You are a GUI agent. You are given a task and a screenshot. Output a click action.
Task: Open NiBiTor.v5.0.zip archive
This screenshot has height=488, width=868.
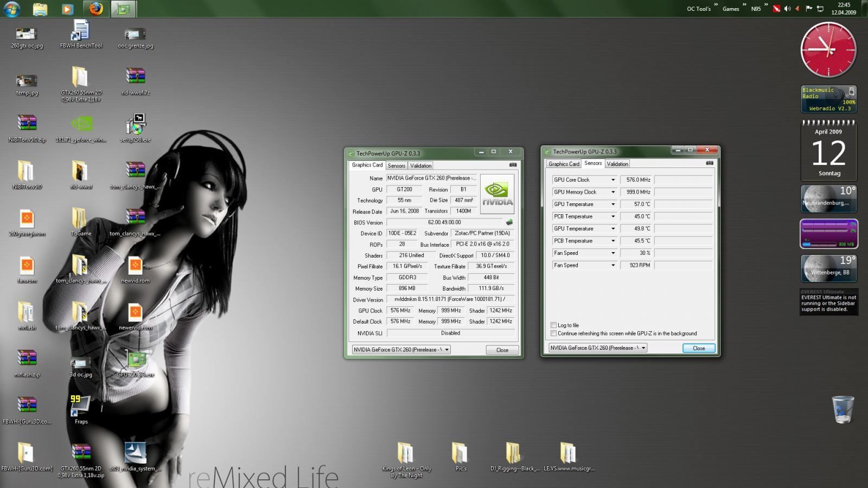click(x=27, y=128)
